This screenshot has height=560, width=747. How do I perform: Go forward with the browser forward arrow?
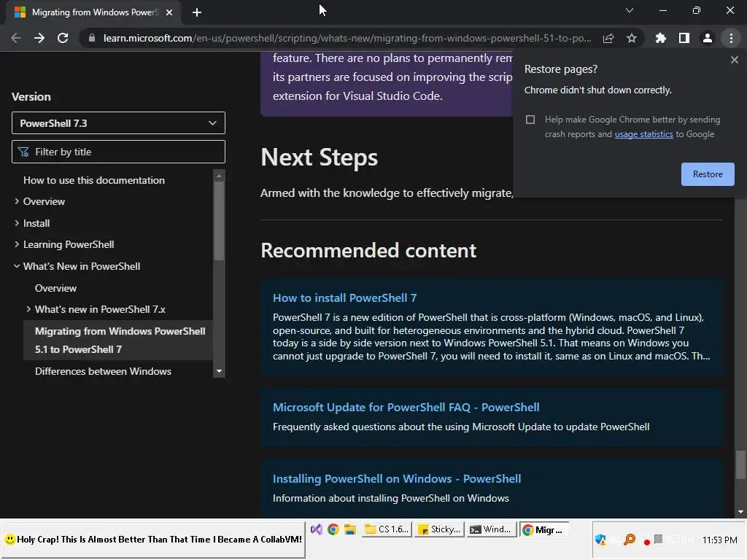coord(39,38)
